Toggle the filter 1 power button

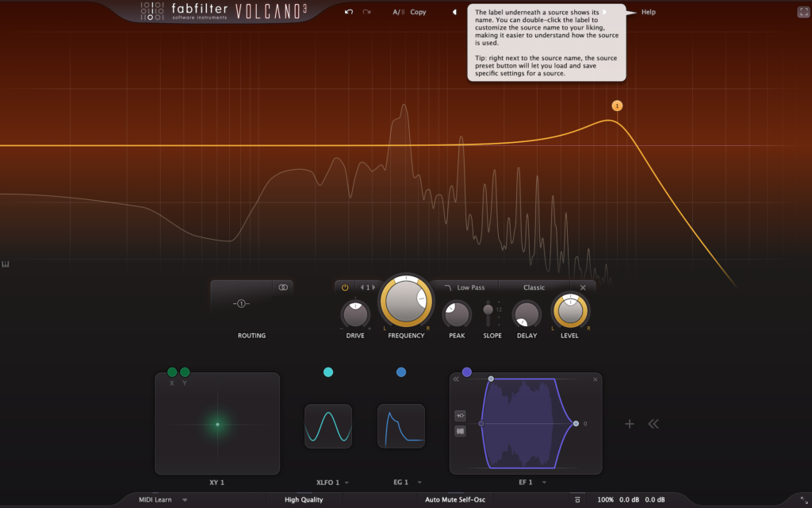point(345,287)
